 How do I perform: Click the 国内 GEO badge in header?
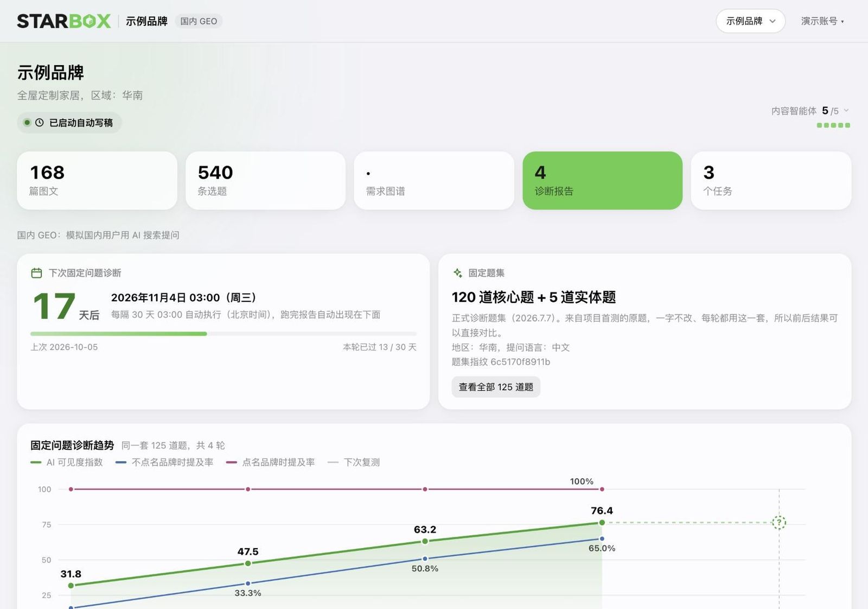pyautogui.click(x=199, y=21)
